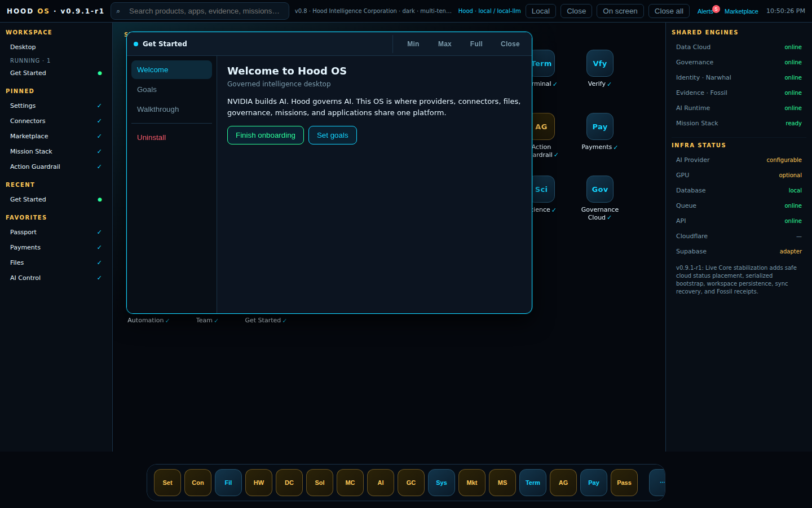Open Settings in the Pinned list
This screenshot has width=812, height=508.
pos(56,106)
